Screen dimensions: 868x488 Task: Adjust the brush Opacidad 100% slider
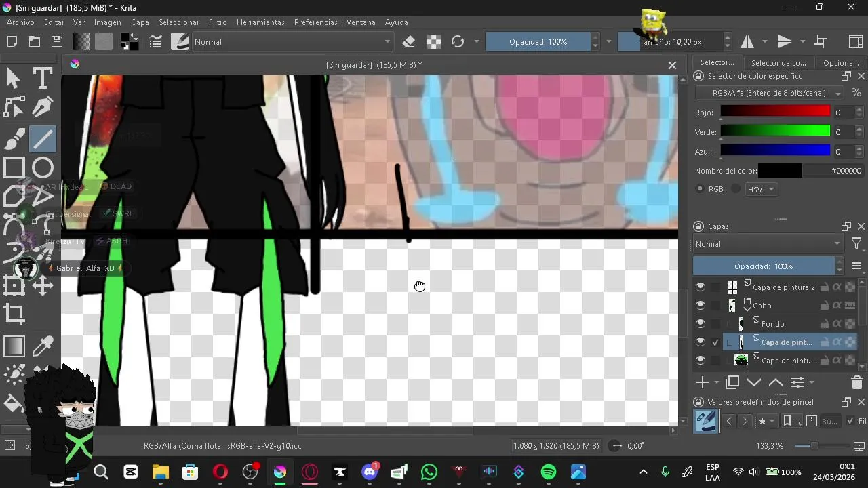click(x=538, y=42)
